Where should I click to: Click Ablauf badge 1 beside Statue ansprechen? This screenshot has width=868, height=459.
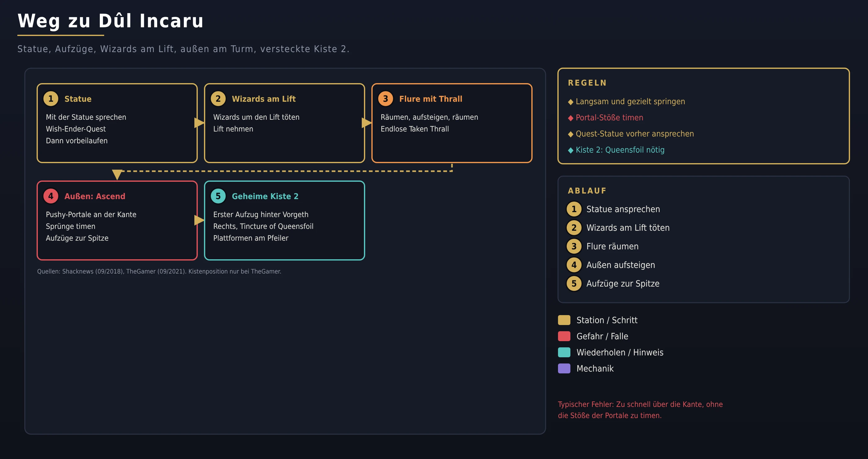click(574, 209)
